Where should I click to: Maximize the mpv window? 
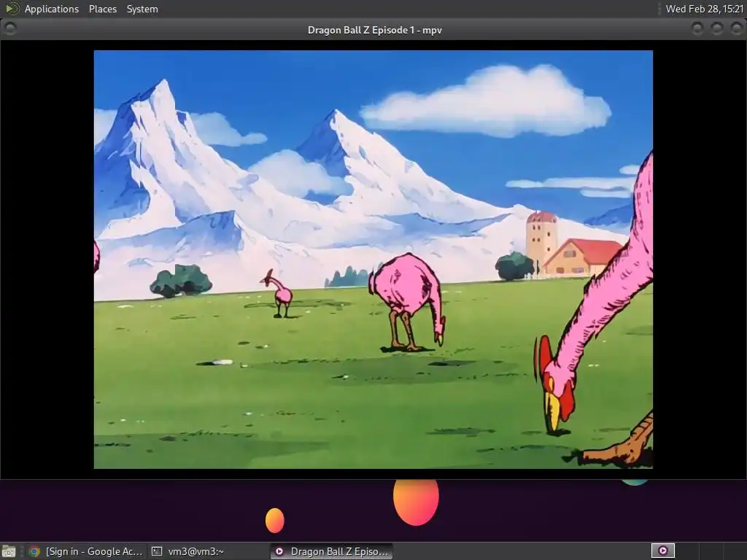click(x=716, y=29)
